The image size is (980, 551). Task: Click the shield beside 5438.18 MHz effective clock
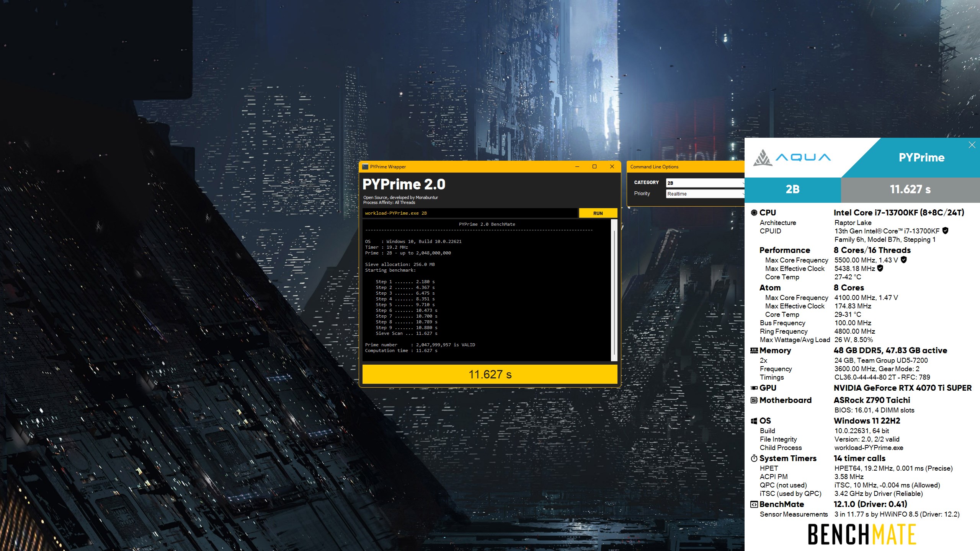pyautogui.click(x=880, y=268)
